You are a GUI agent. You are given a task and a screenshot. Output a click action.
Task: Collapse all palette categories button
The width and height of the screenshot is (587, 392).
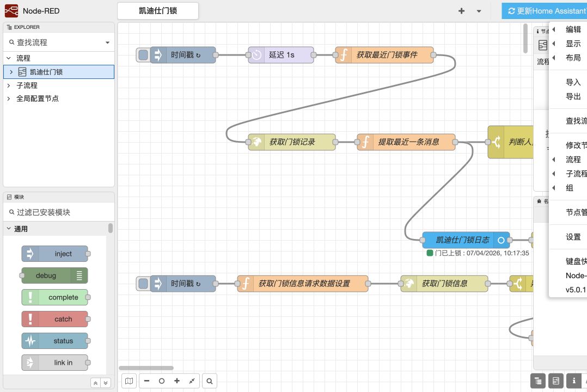point(95,383)
